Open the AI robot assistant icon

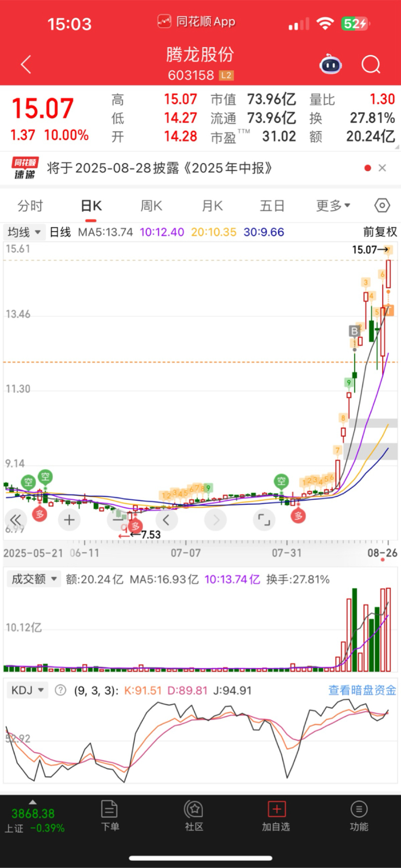pyautogui.click(x=331, y=64)
